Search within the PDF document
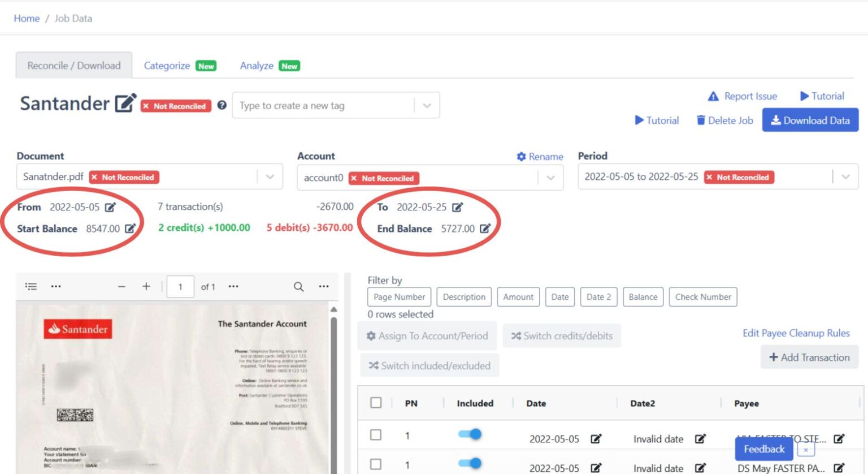 point(298,287)
